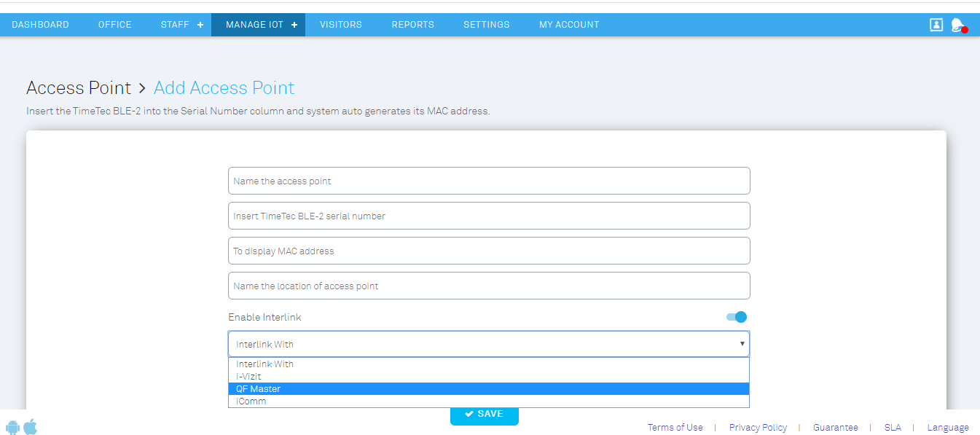Click the Android app icon
The height and width of the screenshot is (435, 980).
pos(13,427)
